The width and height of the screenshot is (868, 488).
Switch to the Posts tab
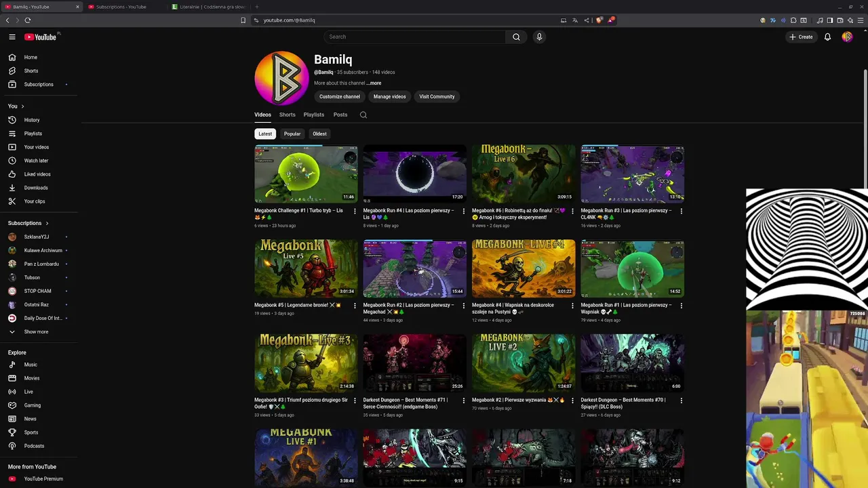[340, 115]
